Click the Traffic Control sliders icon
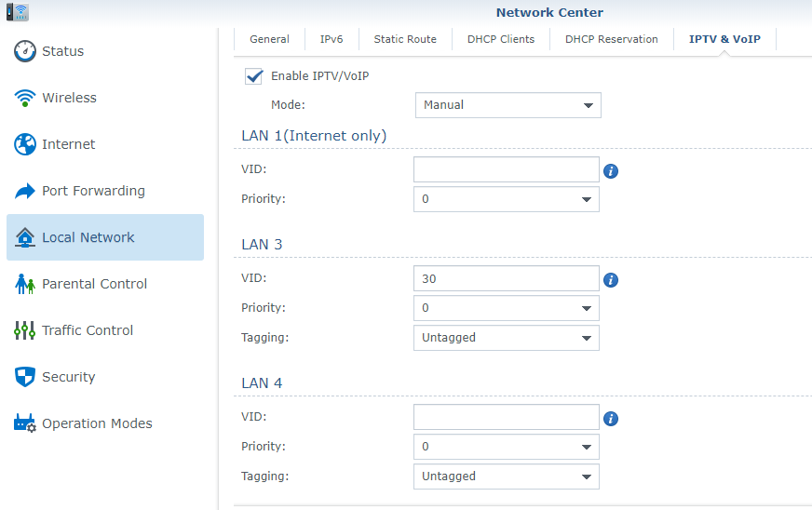This screenshot has height=510, width=812. point(25,330)
